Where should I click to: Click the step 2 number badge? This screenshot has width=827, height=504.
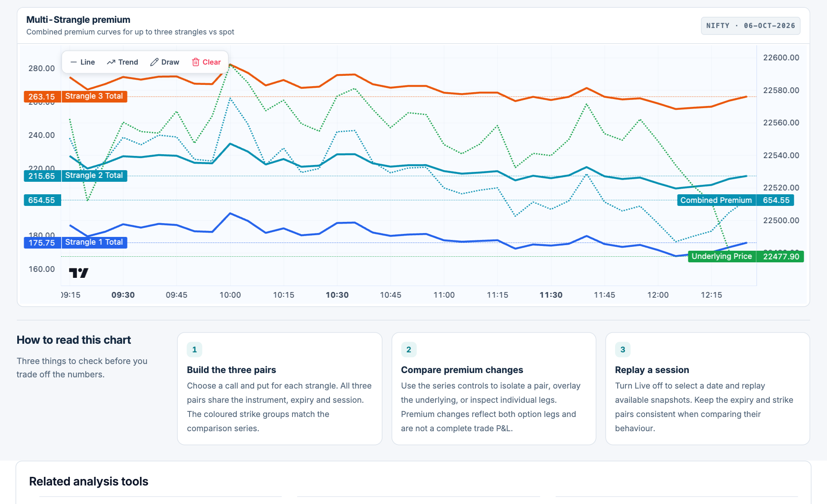coord(409,349)
